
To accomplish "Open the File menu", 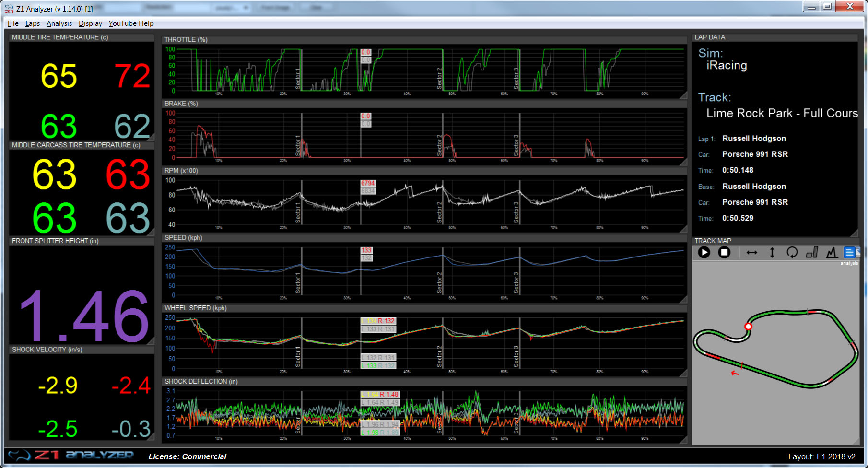I will (x=13, y=23).
